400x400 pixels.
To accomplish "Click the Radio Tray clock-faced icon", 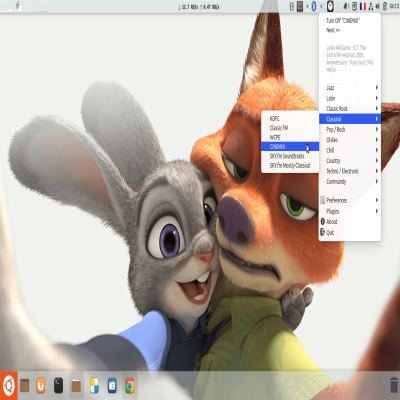I will click(x=330, y=6).
